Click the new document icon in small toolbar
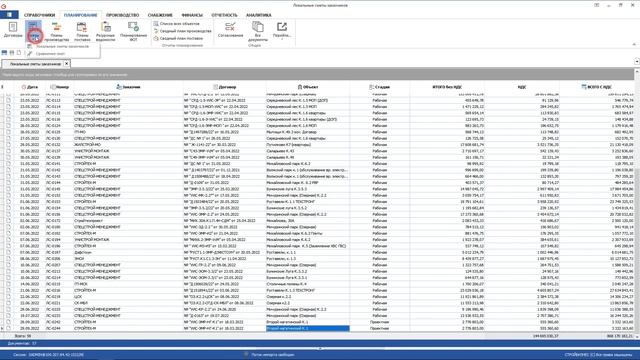Viewport: 640px width, 360px height. coord(19,53)
